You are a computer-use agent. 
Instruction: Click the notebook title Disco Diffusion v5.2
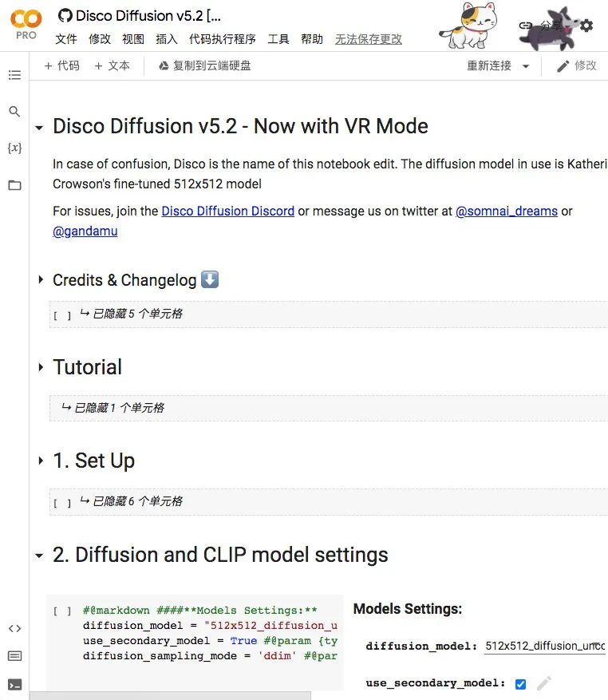point(148,16)
